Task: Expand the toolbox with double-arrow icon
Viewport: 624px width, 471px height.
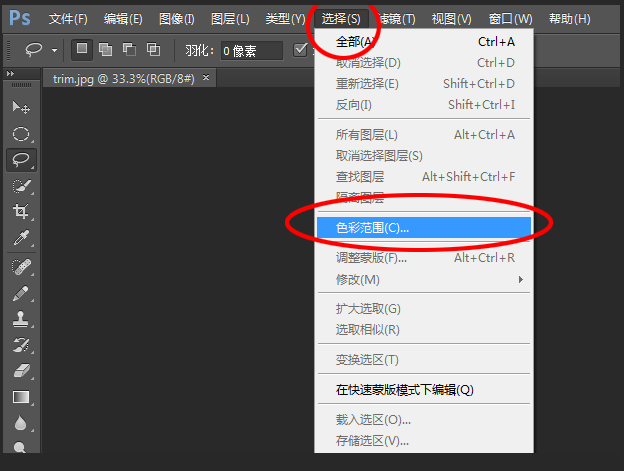Action: (11, 74)
